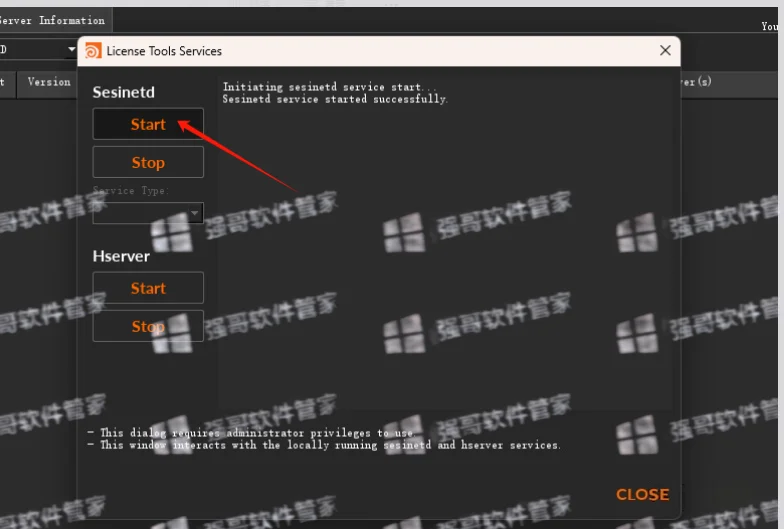Start the Sesinetd service
The width and height of the screenshot is (784, 529).
[x=148, y=124]
